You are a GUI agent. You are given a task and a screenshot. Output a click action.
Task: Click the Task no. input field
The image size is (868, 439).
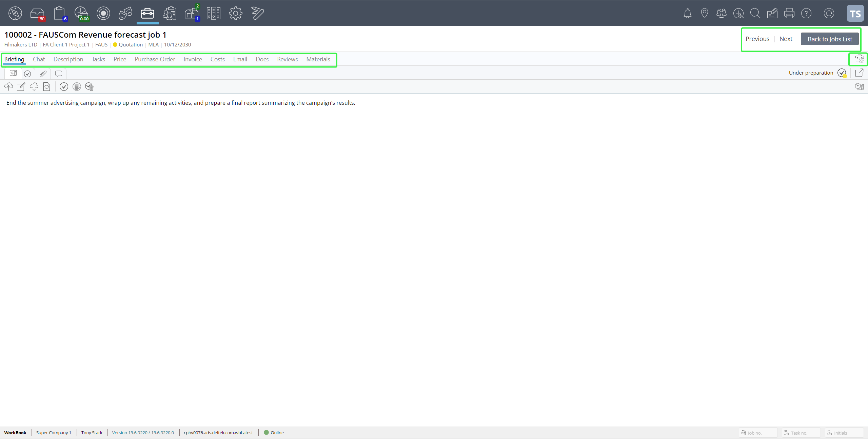click(x=801, y=433)
